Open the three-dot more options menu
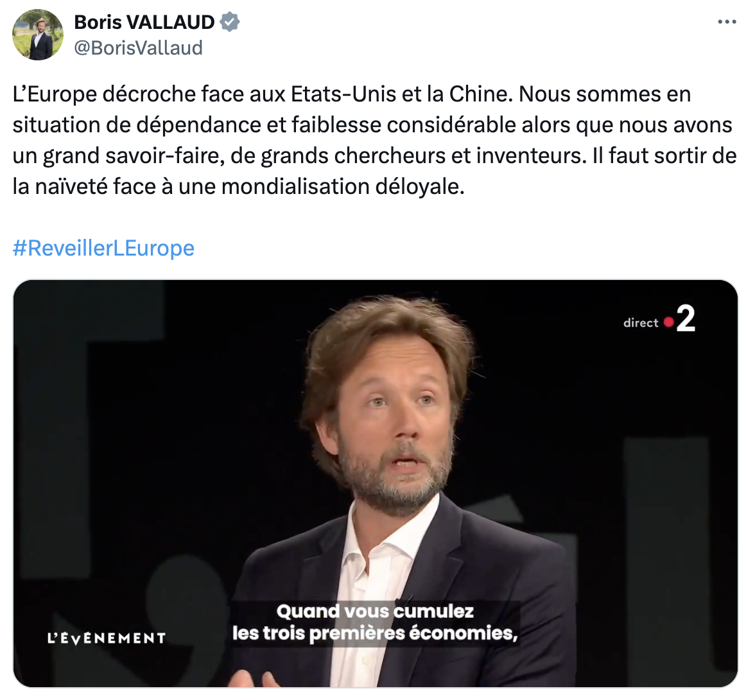The width and height of the screenshot is (755, 700). (727, 22)
